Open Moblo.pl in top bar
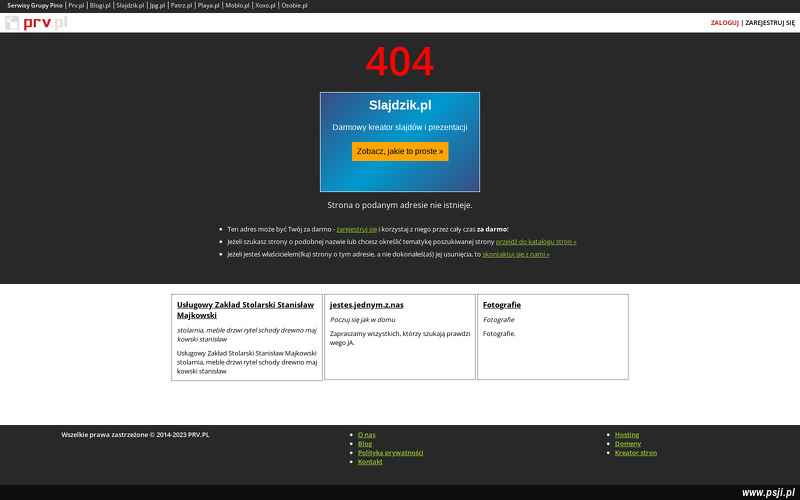 (237, 6)
